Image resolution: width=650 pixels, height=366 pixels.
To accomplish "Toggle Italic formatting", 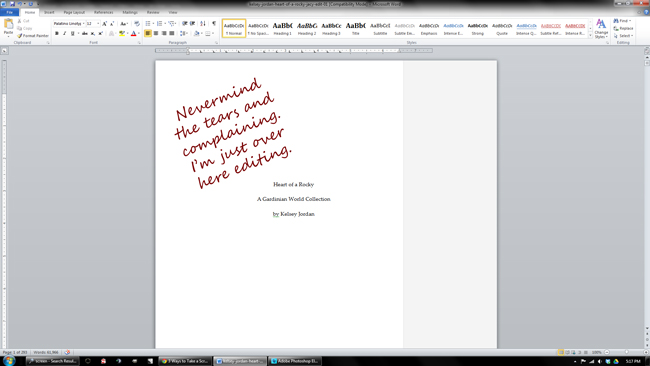I will (65, 33).
